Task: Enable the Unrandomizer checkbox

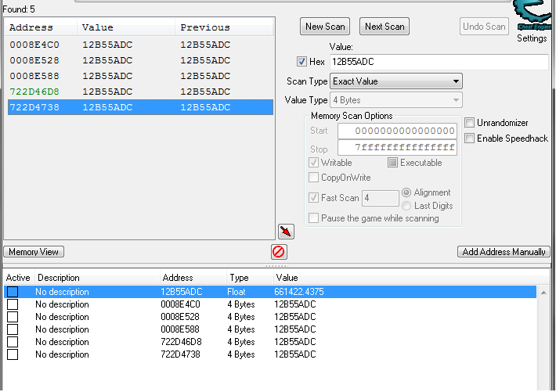Action: pyautogui.click(x=469, y=123)
